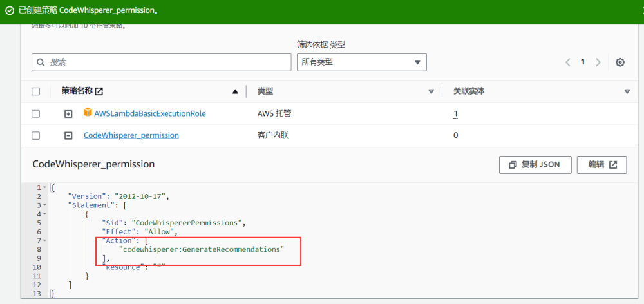644x304 pixels.
Task: Go to the previous page arrow
Action: [x=567, y=62]
